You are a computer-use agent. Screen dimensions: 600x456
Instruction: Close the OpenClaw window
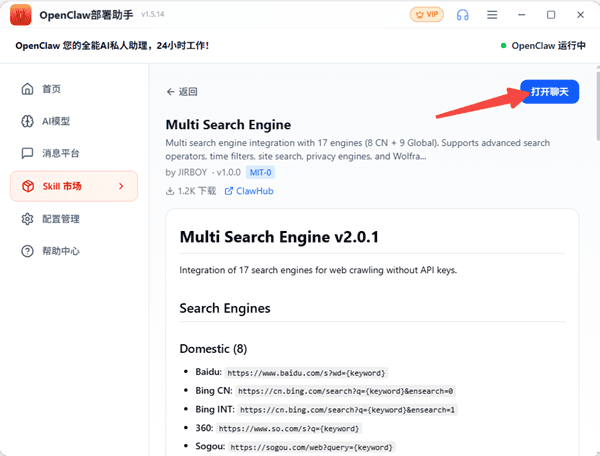click(580, 15)
